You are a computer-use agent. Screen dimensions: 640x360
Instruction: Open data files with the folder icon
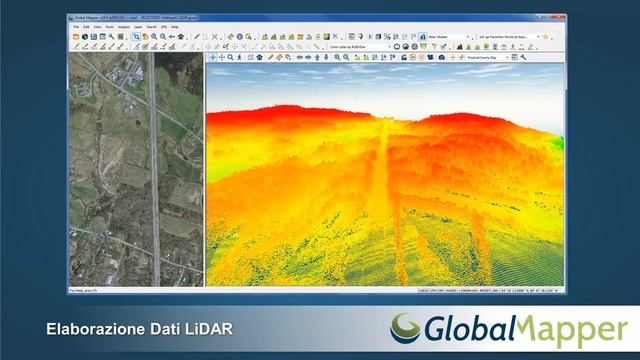click(x=76, y=37)
